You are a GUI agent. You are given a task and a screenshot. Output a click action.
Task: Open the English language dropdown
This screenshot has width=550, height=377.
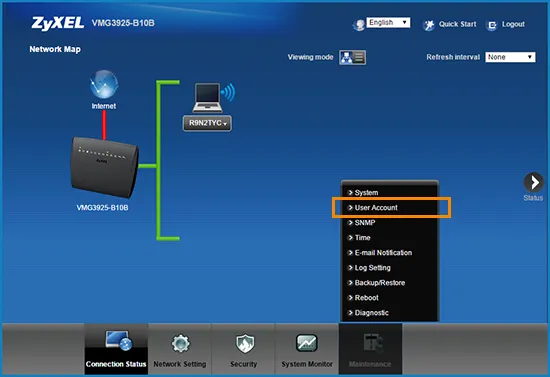388,22
